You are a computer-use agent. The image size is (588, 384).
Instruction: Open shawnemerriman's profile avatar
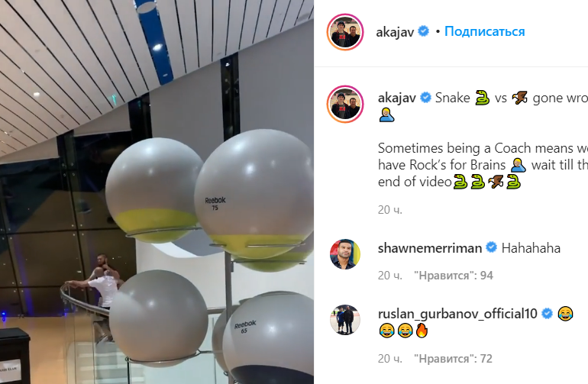[345, 254]
